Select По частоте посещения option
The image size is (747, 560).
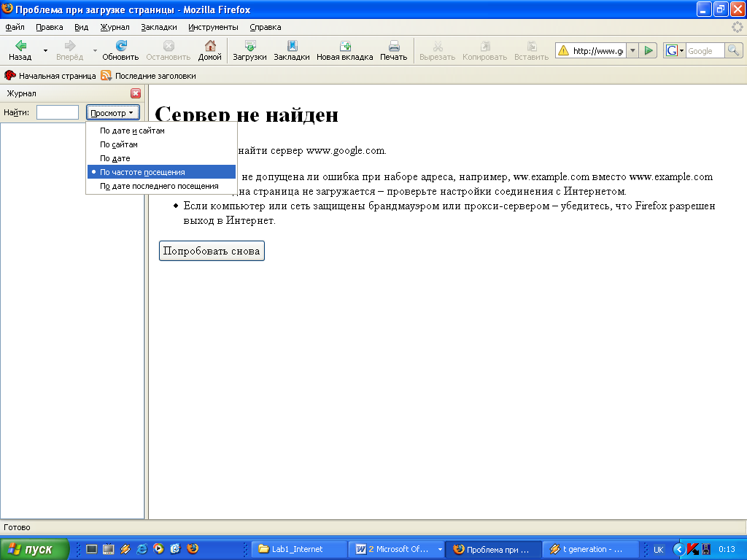pos(161,172)
